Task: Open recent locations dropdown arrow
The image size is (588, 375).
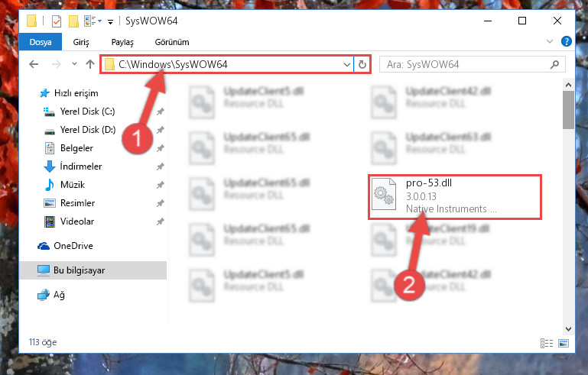Action: (x=74, y=64)
